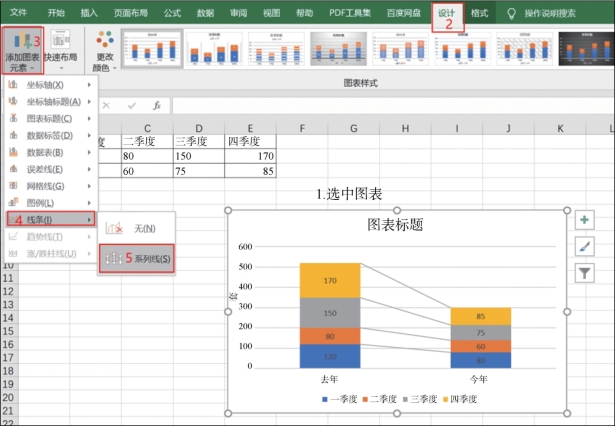Select the fifth chart style thumbnail
Screen dimensions: 615x426
[x=400, y=49]
